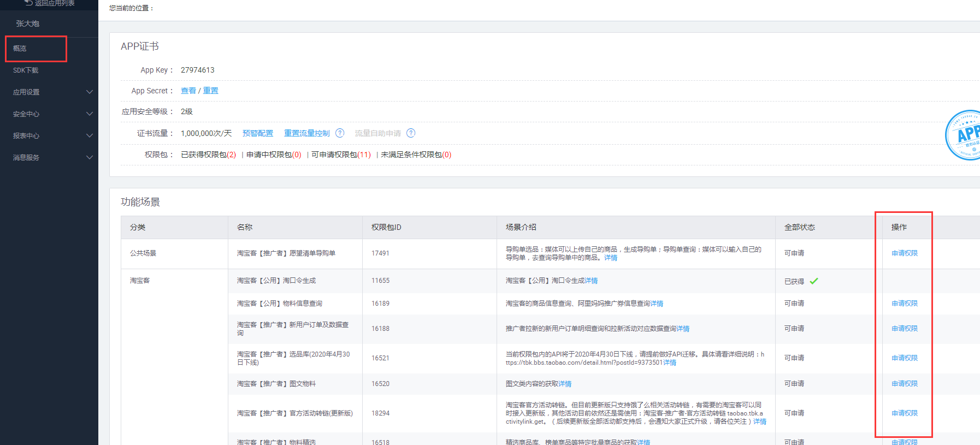The width and height of the screenshot is (980, 445).
Task: Expand the 报表中心 sidebar chevron
Action: (90, 135)
